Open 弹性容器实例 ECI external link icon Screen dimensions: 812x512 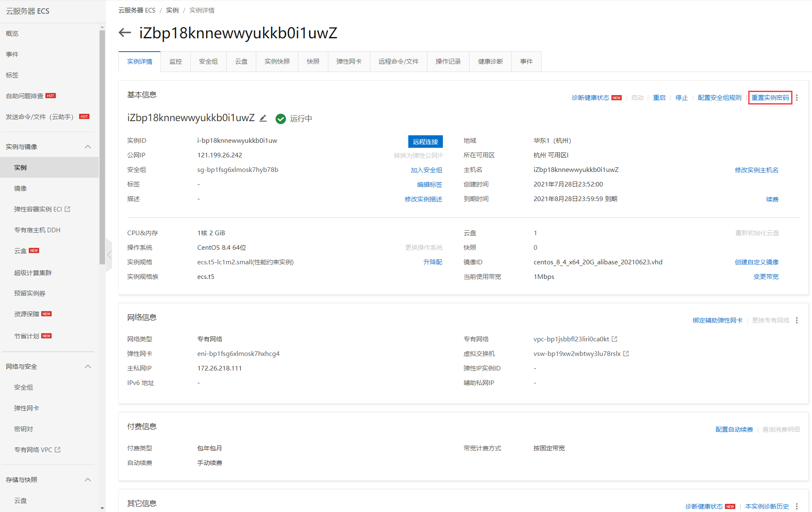pyautogui.click(x=68, y=209)
